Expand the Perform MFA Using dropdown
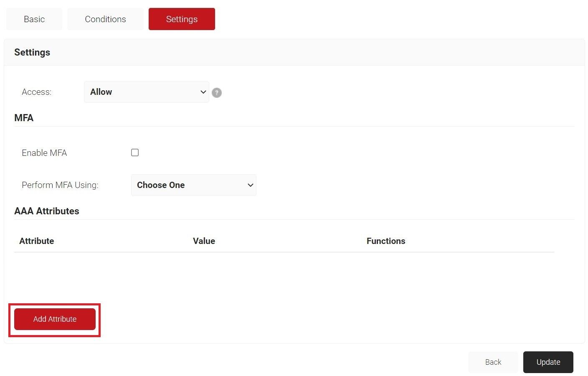Screen dimensions: 588x376 coord(193,185)
